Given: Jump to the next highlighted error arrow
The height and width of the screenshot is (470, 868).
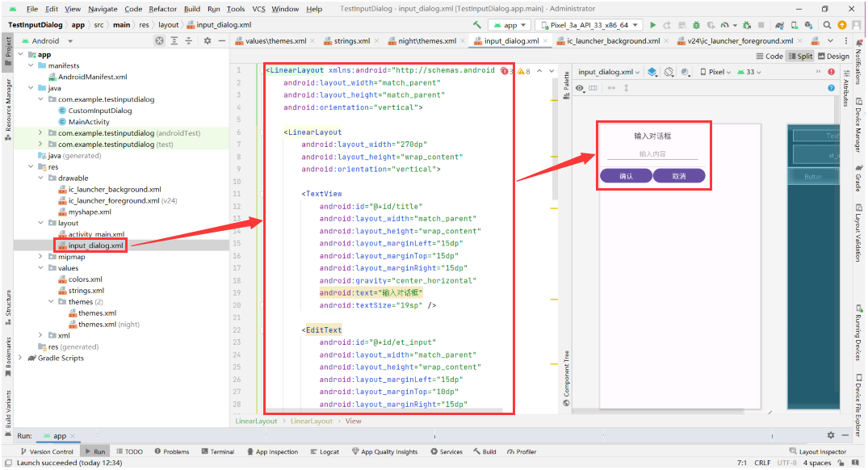Looking at the screenshot, I should (551, 71).
